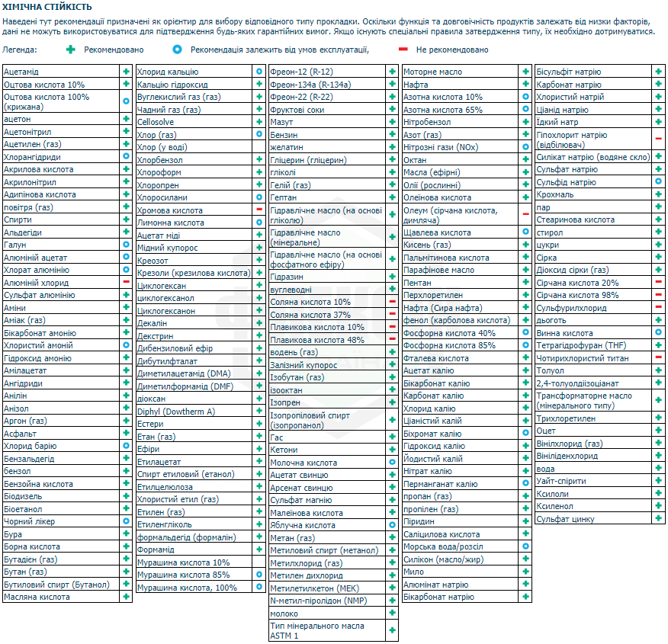The image size is (668, 644).
Task: Click the Легенда: label
Action: pyautogui.click(x=20, y=50)
